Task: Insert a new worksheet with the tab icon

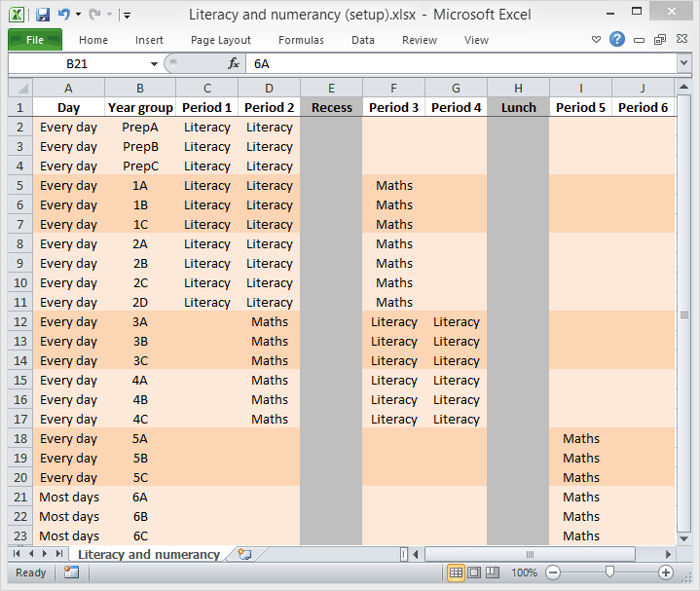Action: pos(244,554)
